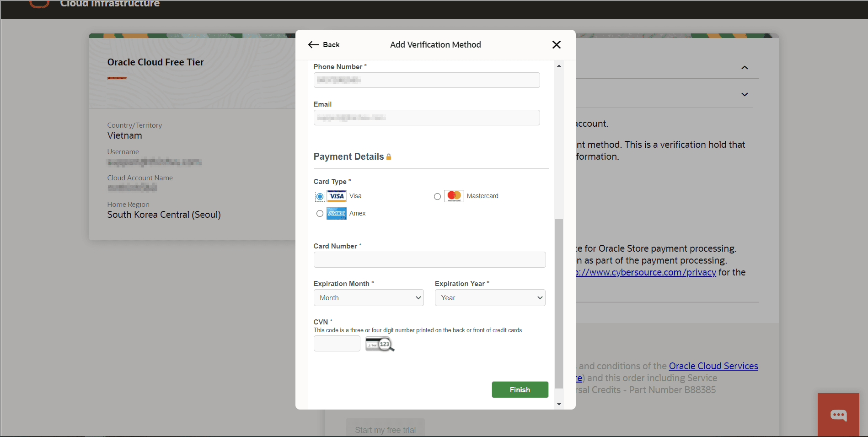Select the Mastercard radio button
This screenshot has height=437, width=868.
[x=437, y=196]
